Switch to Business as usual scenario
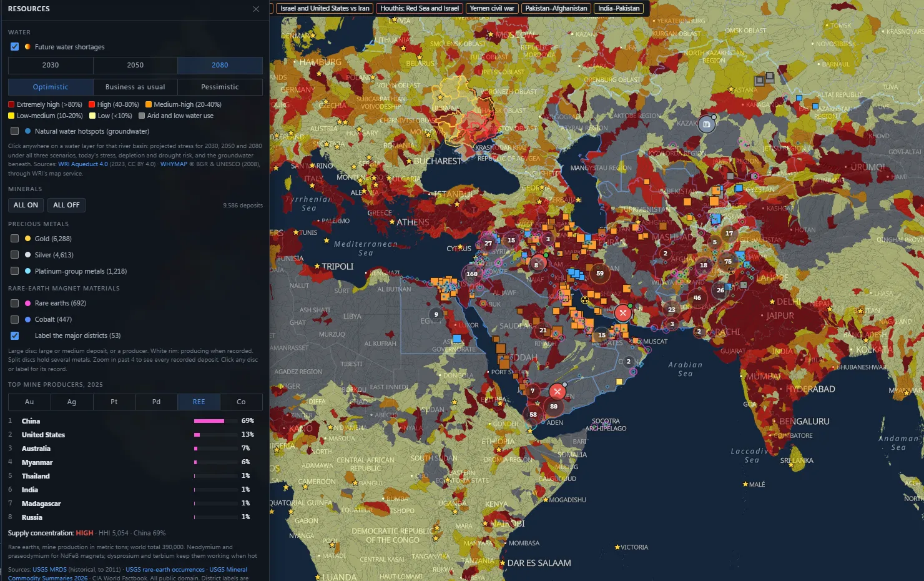The height and width of the screenshot is (581, 924). coord(135,87)
